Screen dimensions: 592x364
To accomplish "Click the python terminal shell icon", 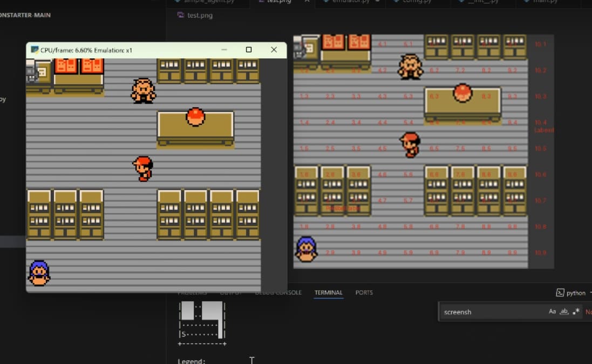I will [x=560, y=293].
